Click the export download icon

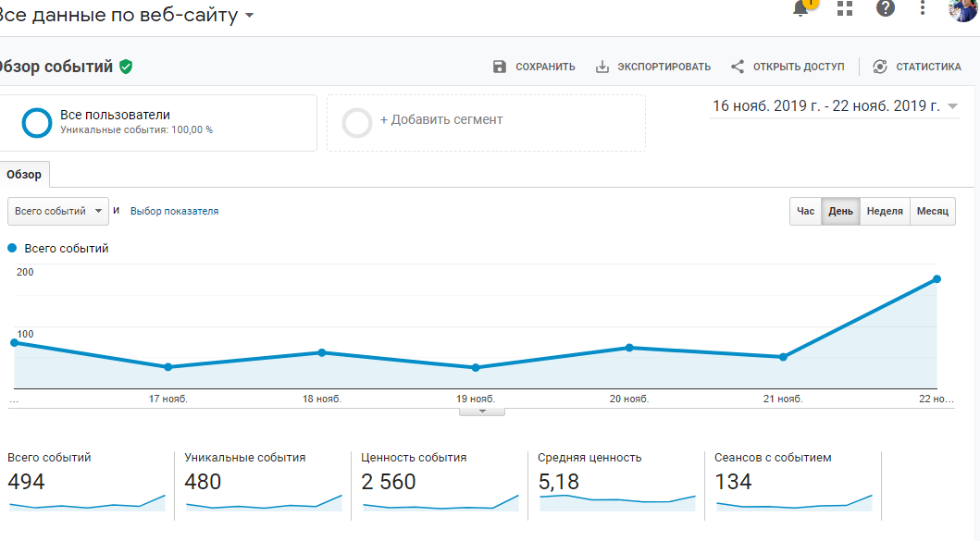pos(602,67)
